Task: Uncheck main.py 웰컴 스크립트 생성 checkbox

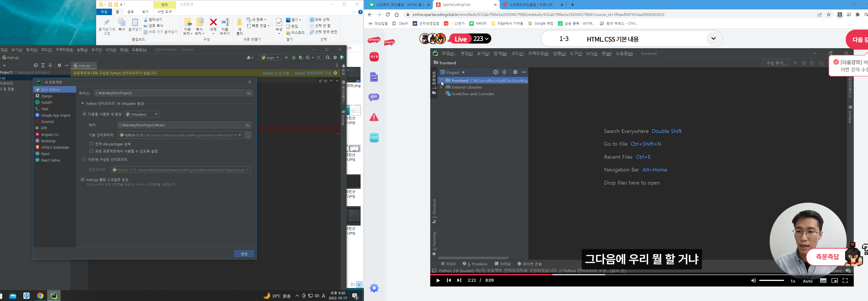Action: (83, 179)
